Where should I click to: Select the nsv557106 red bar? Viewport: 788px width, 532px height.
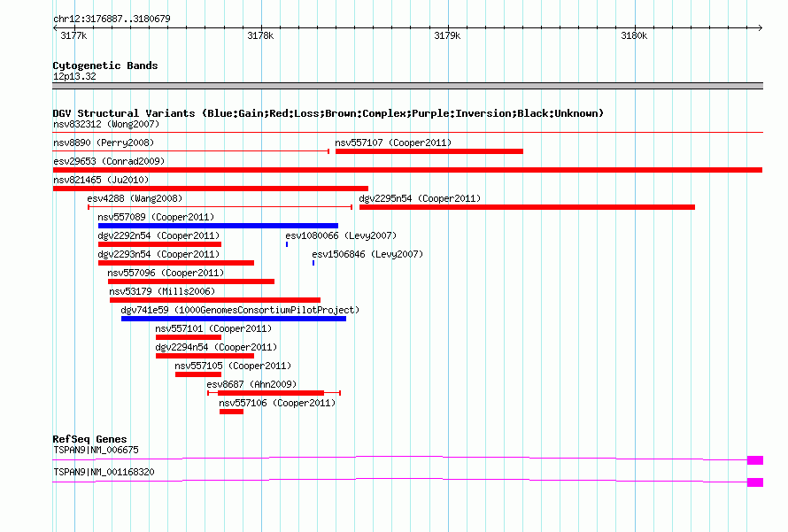[x=231, y=412]
